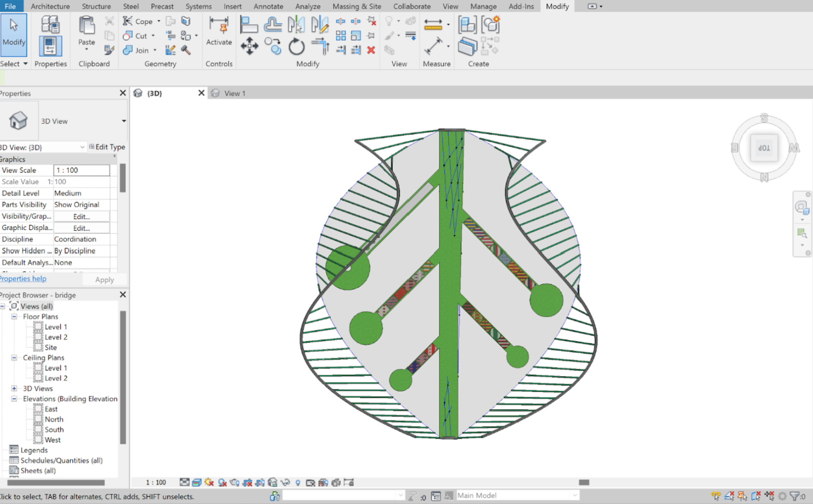813x504 pixels.
Task: Open the Join dropdown arrow
Action: click(x=155, y=50)
